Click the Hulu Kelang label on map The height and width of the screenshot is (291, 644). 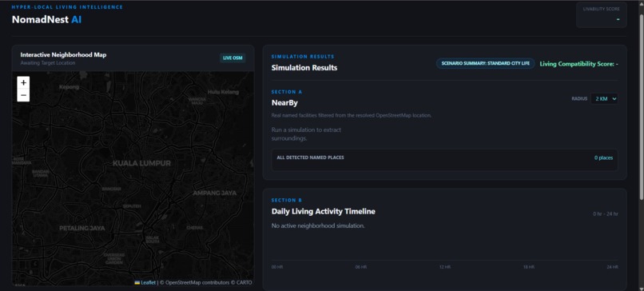tap(223, 92)
